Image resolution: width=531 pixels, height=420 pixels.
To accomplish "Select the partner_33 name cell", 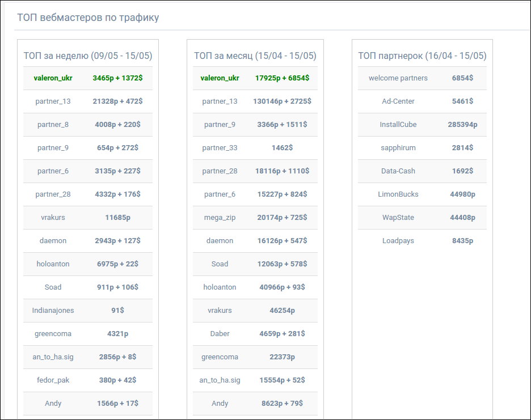I will 220,148.
